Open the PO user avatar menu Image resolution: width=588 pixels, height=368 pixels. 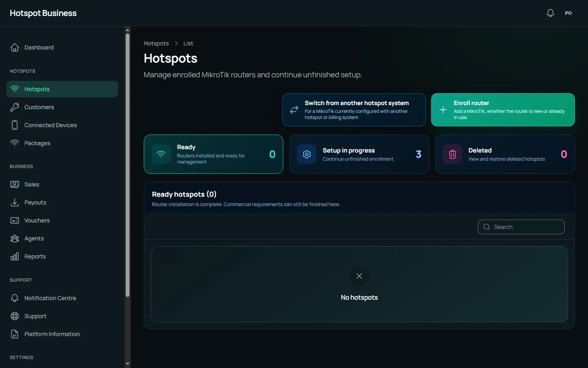[568, 13]
